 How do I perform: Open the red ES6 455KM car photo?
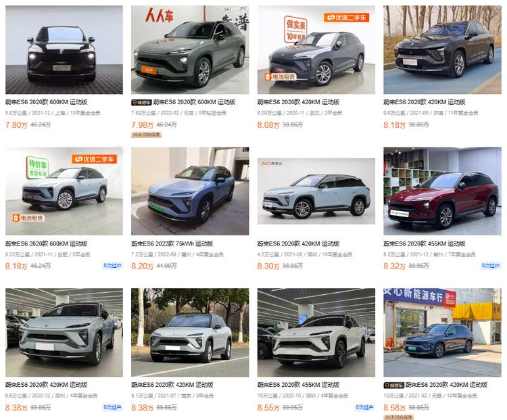coord(442,191)
